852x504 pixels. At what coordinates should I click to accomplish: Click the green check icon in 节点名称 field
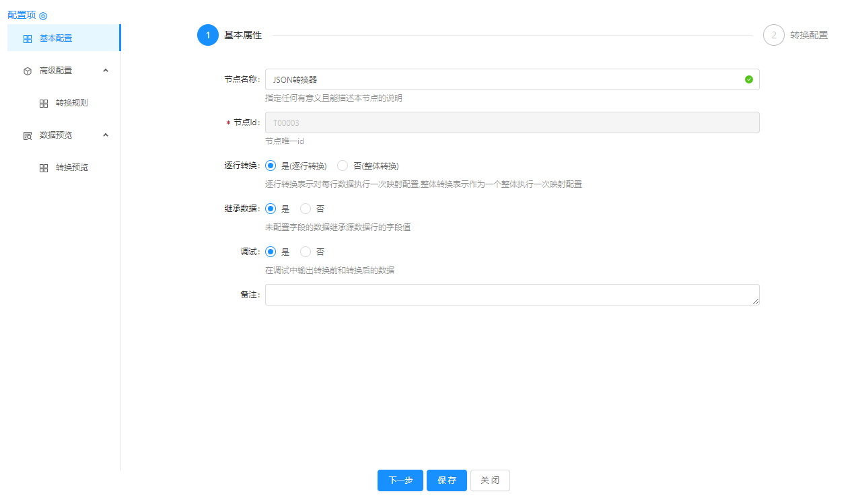point(749,79)
